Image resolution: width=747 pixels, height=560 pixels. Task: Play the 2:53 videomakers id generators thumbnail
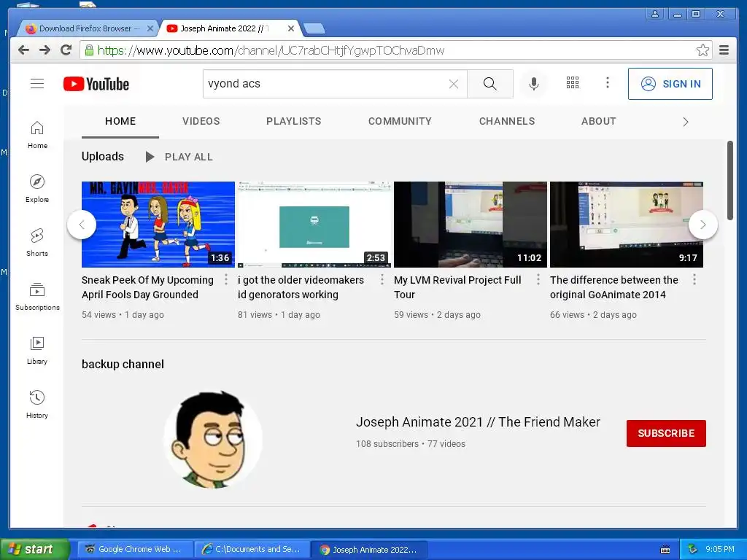[x=314, y=225]
